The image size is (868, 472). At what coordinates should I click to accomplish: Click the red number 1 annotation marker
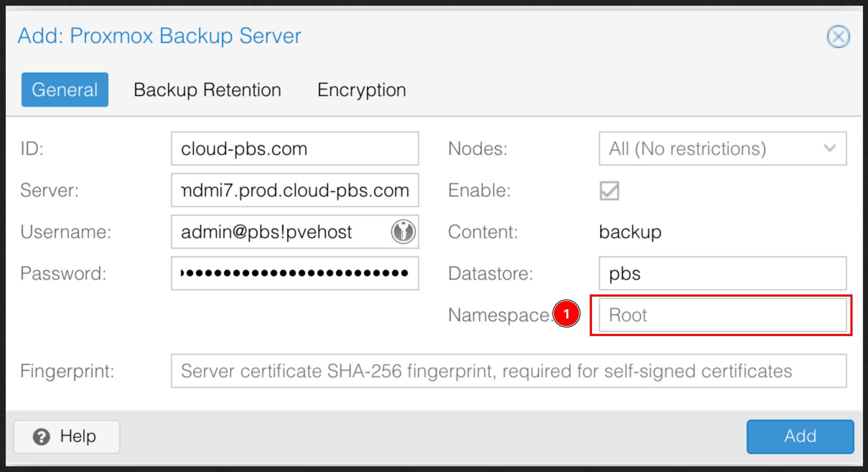[x=566, y=314]
